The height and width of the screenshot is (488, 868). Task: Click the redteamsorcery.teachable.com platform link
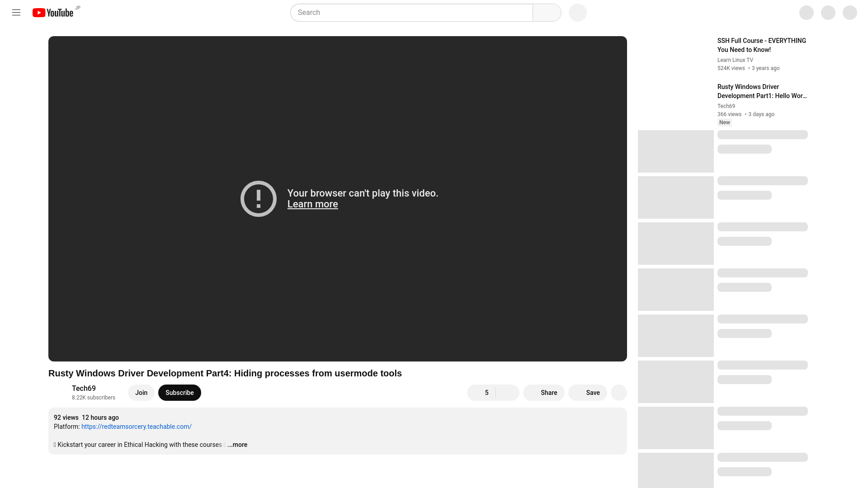point(136,426)
